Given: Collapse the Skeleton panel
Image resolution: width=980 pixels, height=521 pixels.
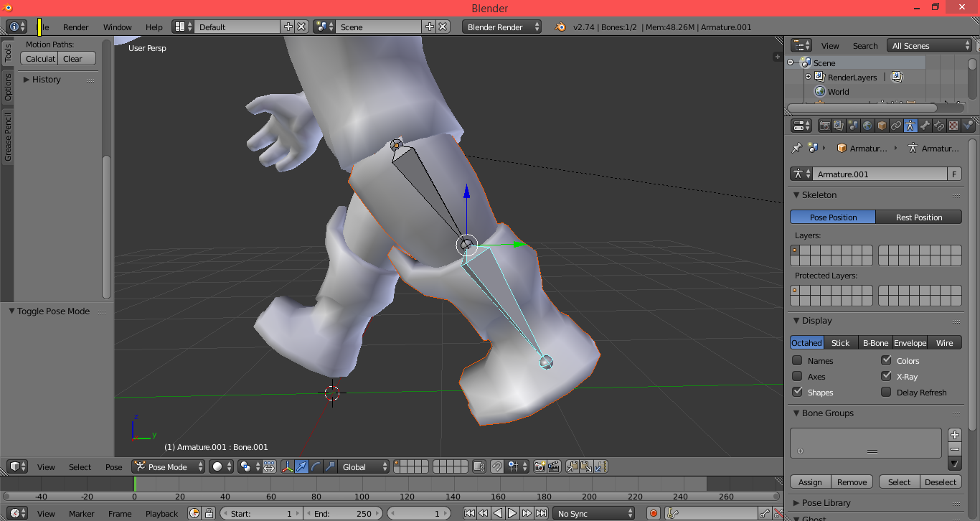Looking at the screenshot, I should click(796, 195).
